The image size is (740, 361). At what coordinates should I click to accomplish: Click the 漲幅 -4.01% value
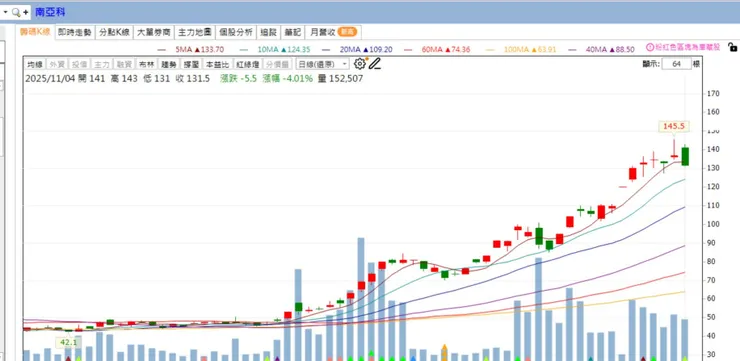[x=288, y=78]
